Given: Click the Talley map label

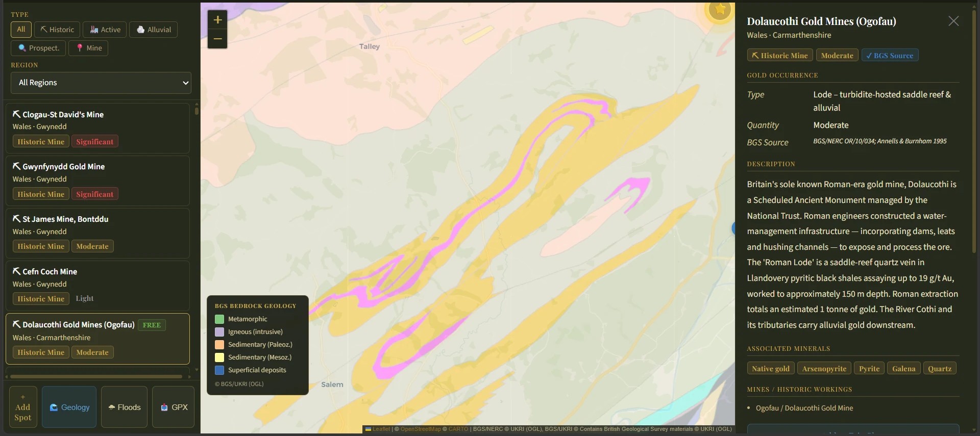Looking at the screenshot, I should (370, 46).
